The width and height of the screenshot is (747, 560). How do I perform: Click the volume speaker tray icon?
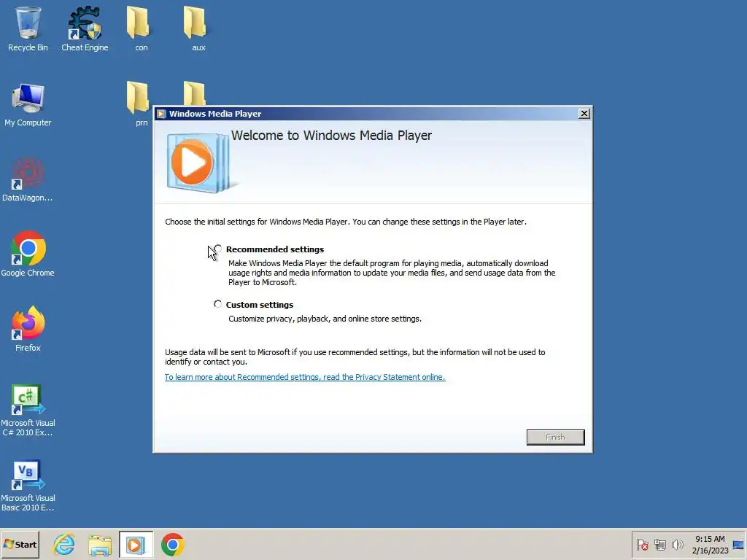click(x=677, y=545)
